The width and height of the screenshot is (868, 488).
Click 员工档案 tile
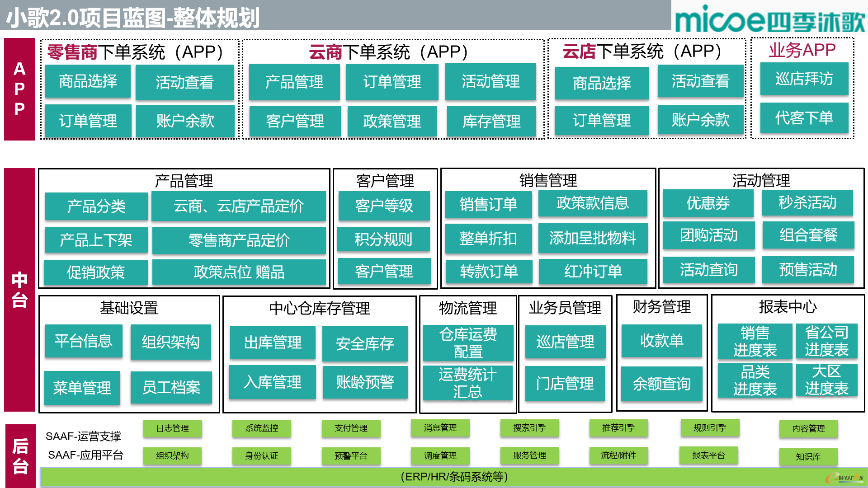tap(171, 387)
